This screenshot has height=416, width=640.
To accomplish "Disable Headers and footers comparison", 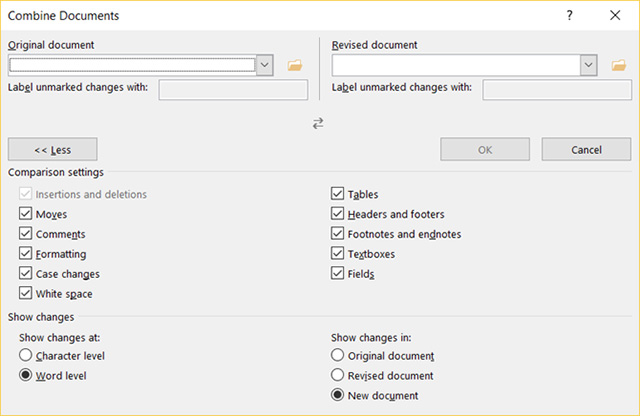I will point(338,214).
